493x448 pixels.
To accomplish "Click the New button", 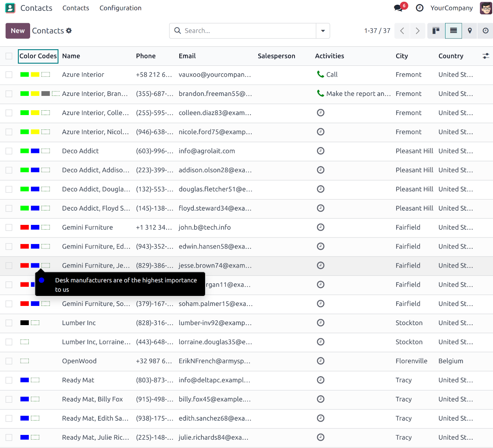I will [18, 31].
